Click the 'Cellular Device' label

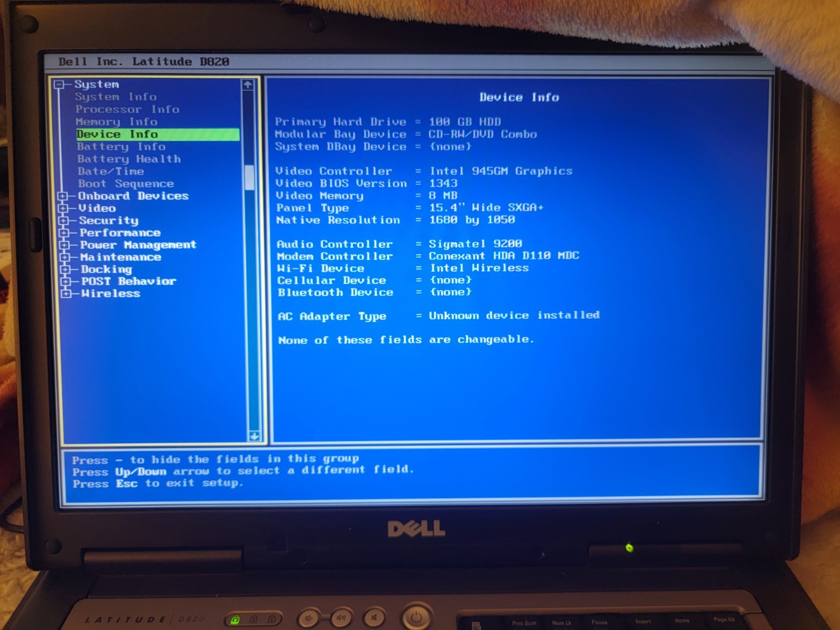click(332, 280)
